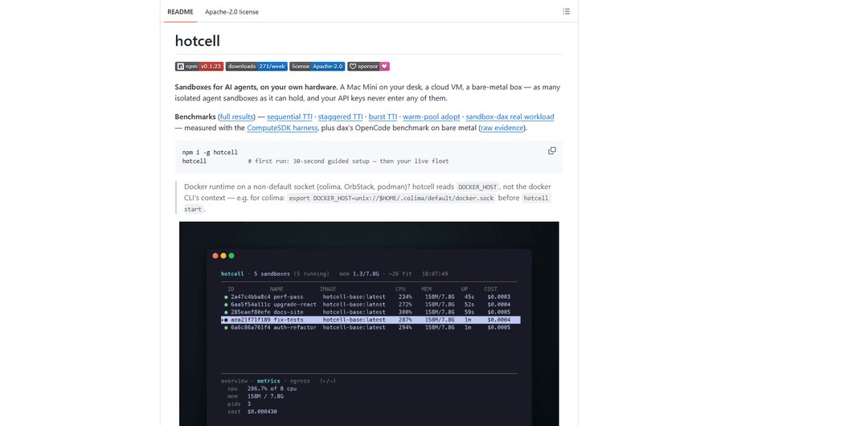Click the green dot in terminal image
Viewport: 868px width, 426px height.
click(x=231, y=256)
